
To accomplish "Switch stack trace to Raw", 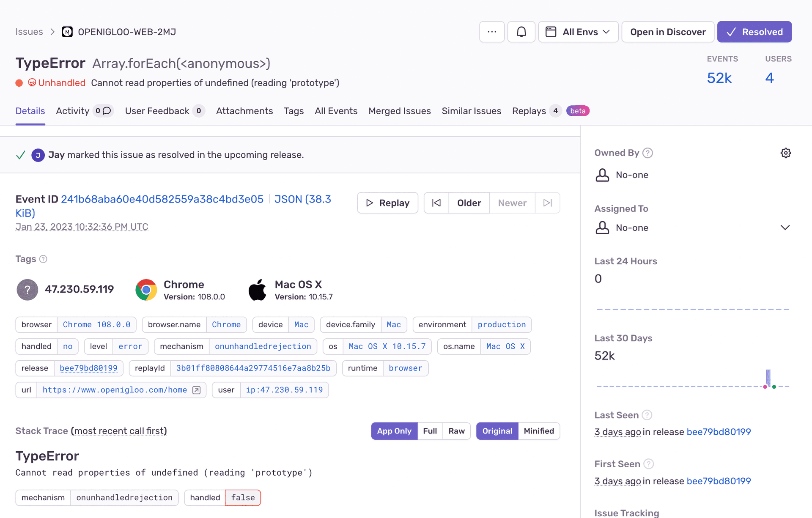I will pyautogui.click(x=457, y=431).
